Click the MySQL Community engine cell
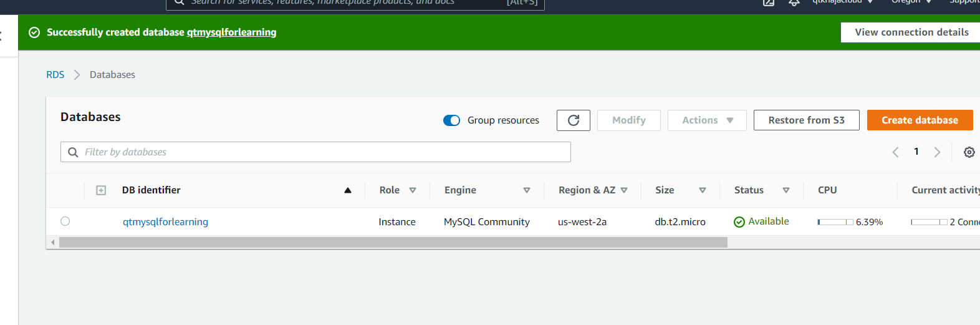Image resolution: width=980 pixels, height=325 pixels. click(x=486, y=222)
